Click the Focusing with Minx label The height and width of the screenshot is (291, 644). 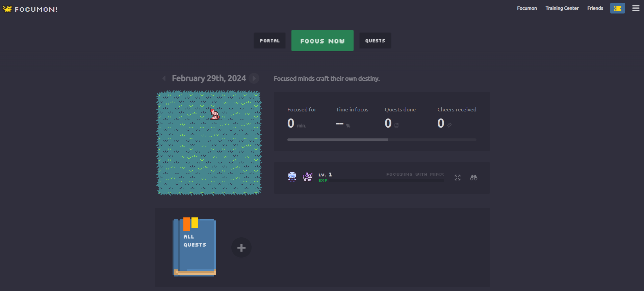415,175
